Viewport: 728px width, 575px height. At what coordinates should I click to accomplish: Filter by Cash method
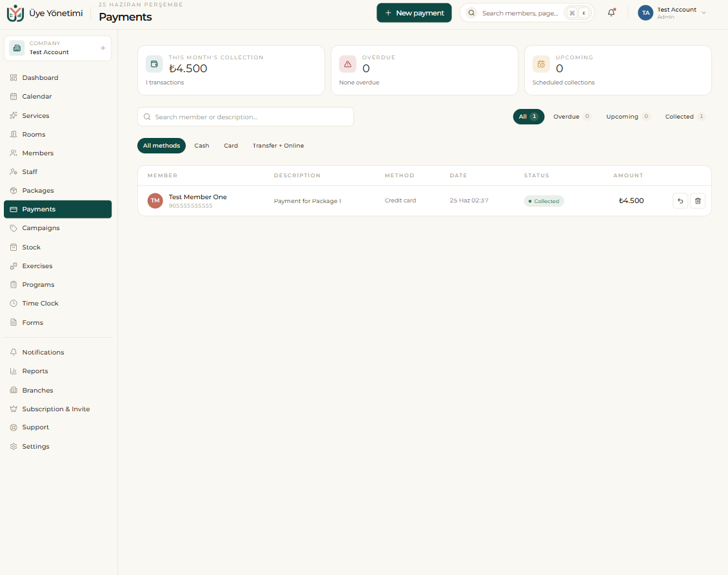pyautogui.click(x=201, y=146)
